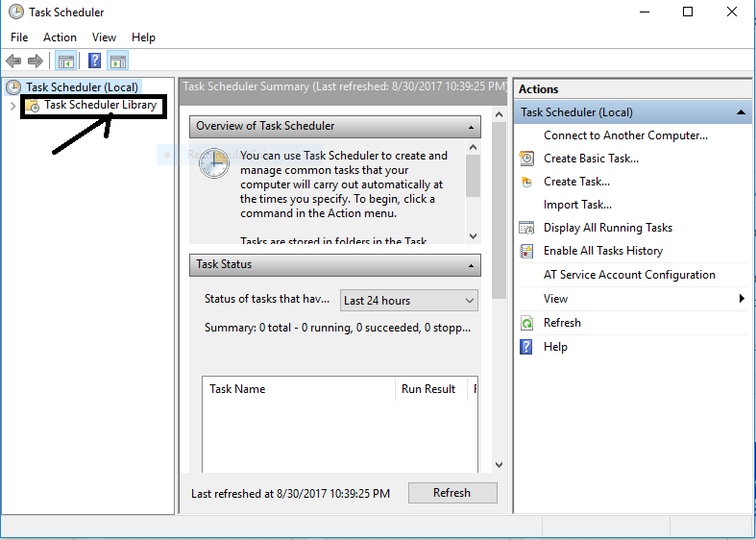Click the Create Task... action
This screenshot has width=756, height=540.
576,182
